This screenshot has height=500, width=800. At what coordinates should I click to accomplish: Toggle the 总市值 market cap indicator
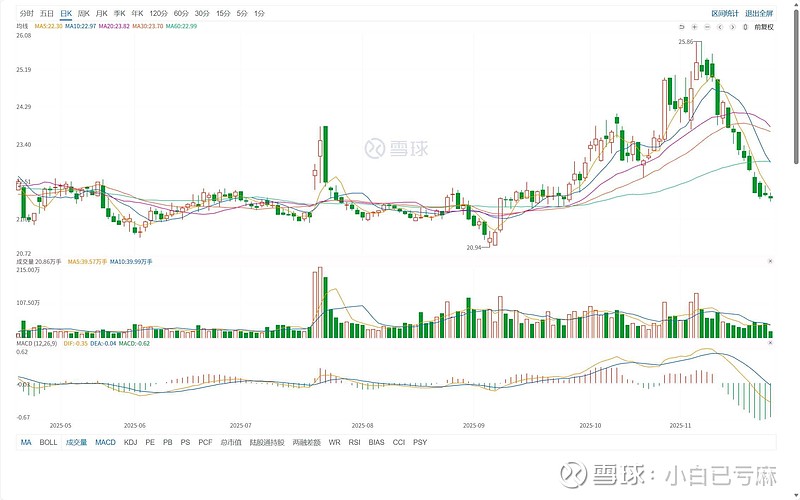(x=231, y=442)
